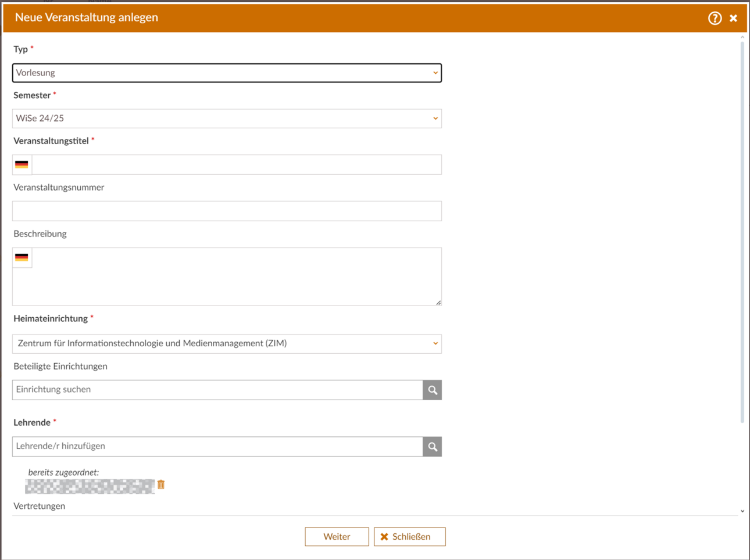
Task: Click German flag in Beschreibung field
Action: click(x=22, y=257)
